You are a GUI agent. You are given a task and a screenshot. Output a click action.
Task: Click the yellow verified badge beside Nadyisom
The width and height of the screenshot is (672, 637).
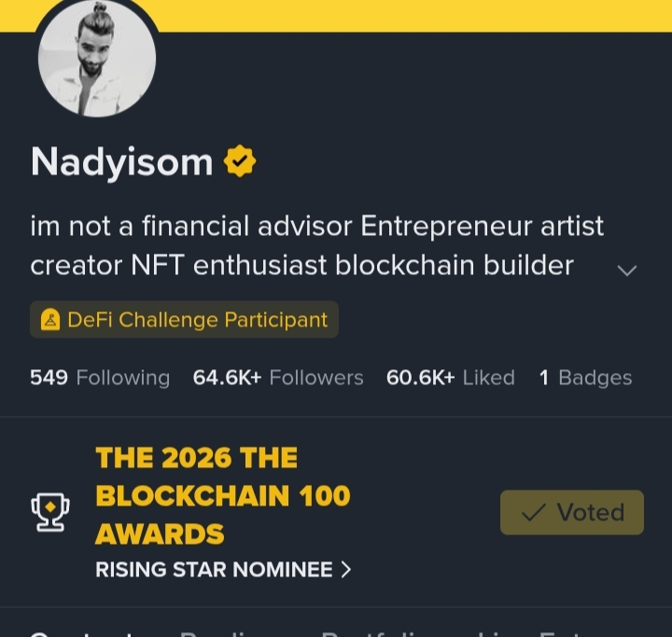click(x=240, y=160)
